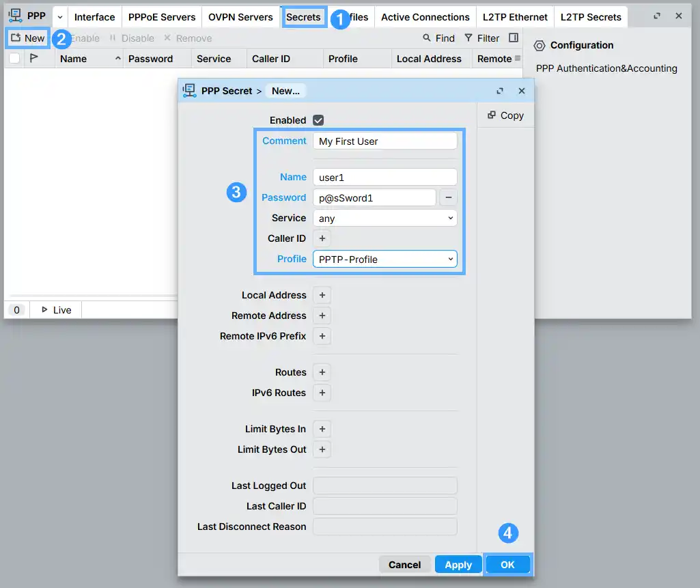Click the New... breadcrumb label

click(x=285, y=91)
